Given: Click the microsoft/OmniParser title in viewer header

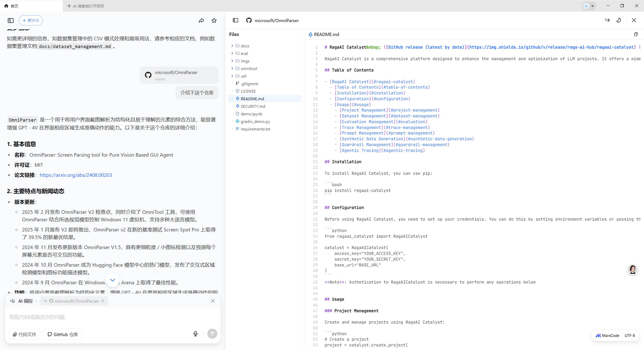Looking at the screenshot, I should 276,20.
